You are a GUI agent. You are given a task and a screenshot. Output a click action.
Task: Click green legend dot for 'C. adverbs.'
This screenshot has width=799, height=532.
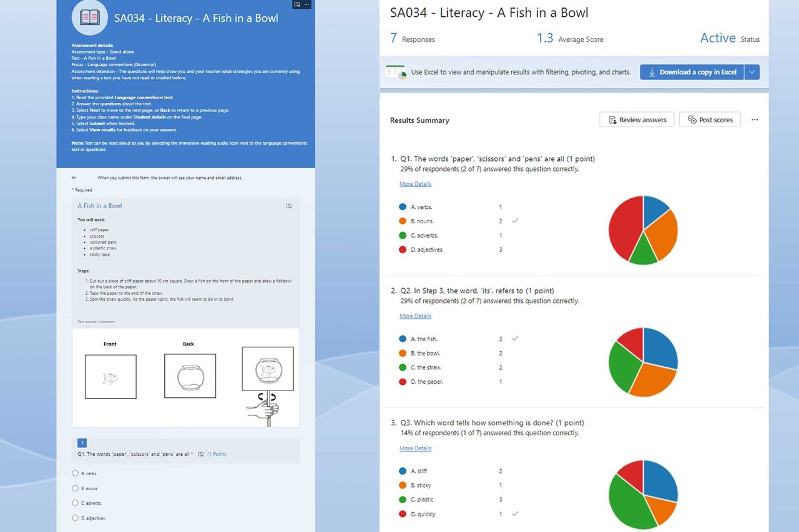[x=403, y=235]
